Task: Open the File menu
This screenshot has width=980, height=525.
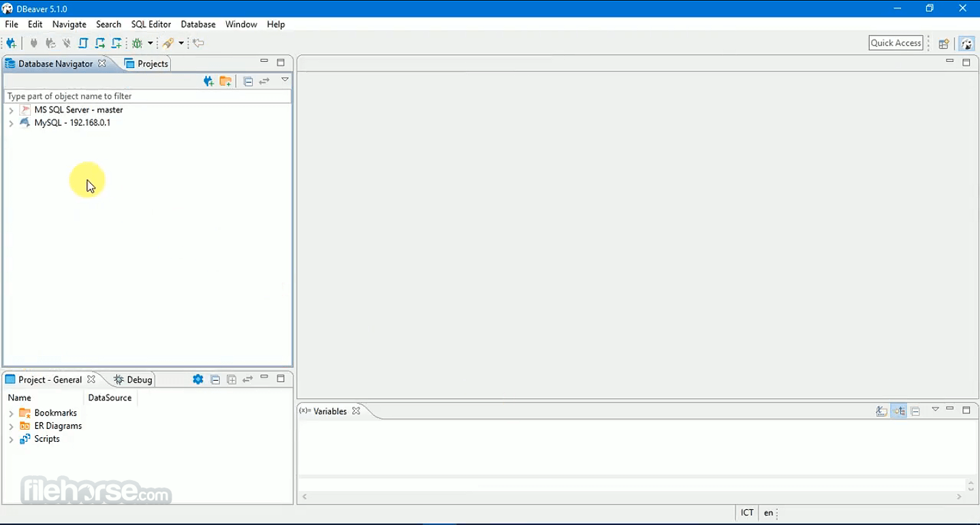Action: pos(12,24)
